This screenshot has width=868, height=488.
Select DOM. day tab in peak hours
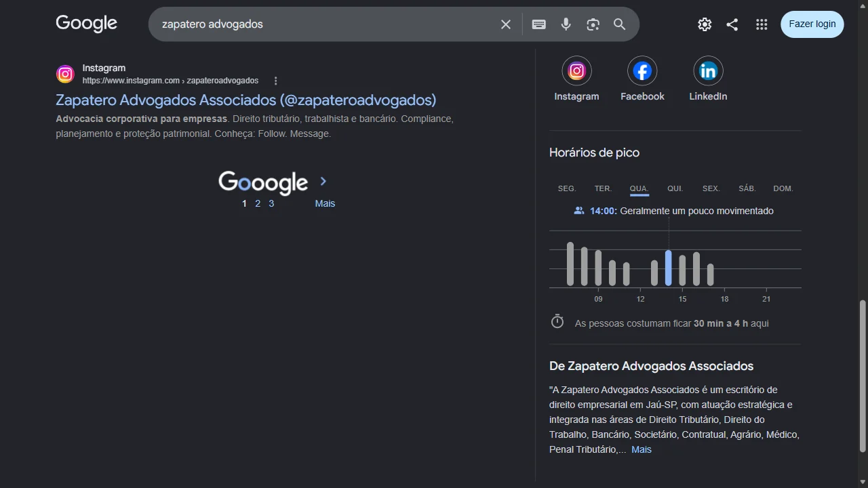783,188
